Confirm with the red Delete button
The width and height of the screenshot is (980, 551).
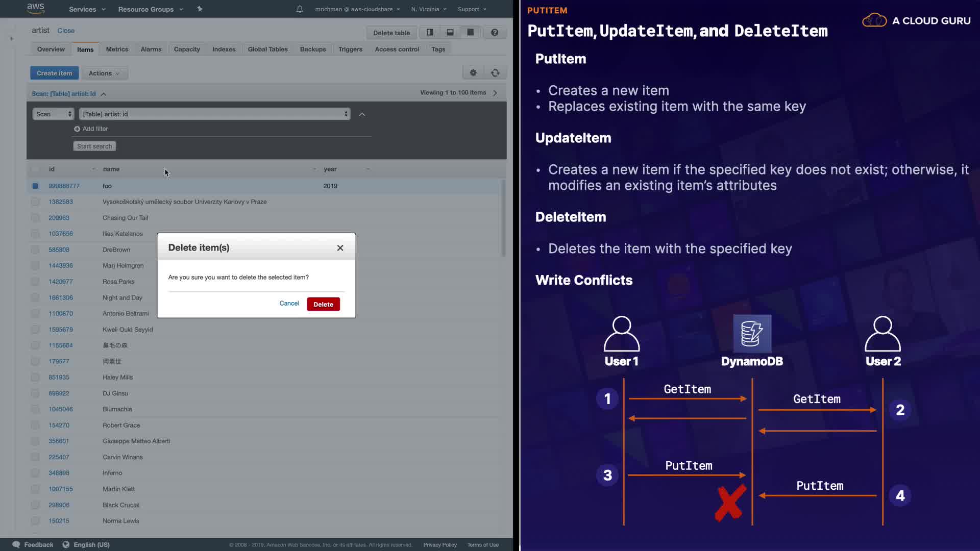coord(323,305)
